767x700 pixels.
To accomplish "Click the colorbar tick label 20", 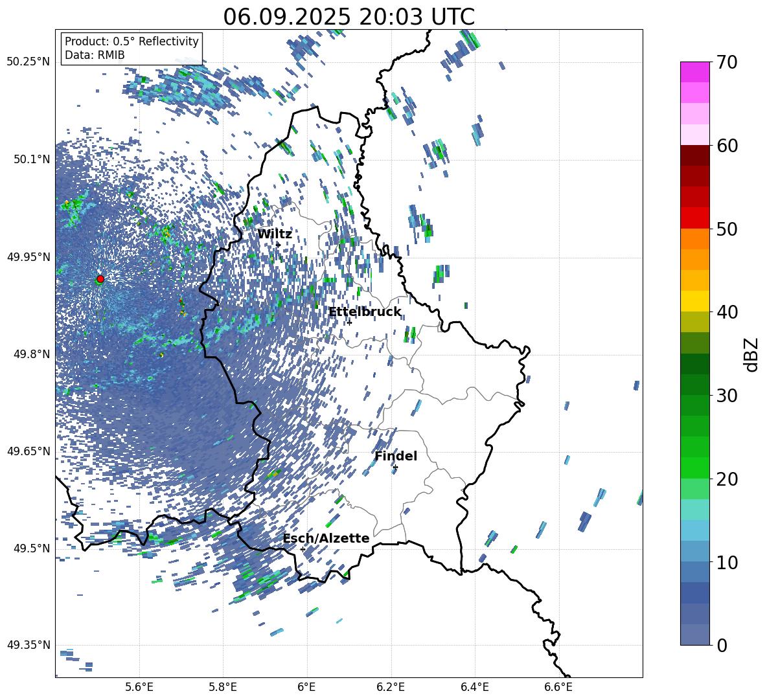I will click(727, 479).
